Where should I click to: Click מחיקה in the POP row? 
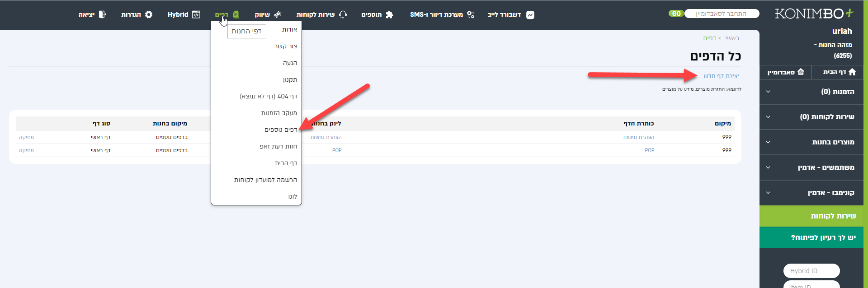point(26,150)
